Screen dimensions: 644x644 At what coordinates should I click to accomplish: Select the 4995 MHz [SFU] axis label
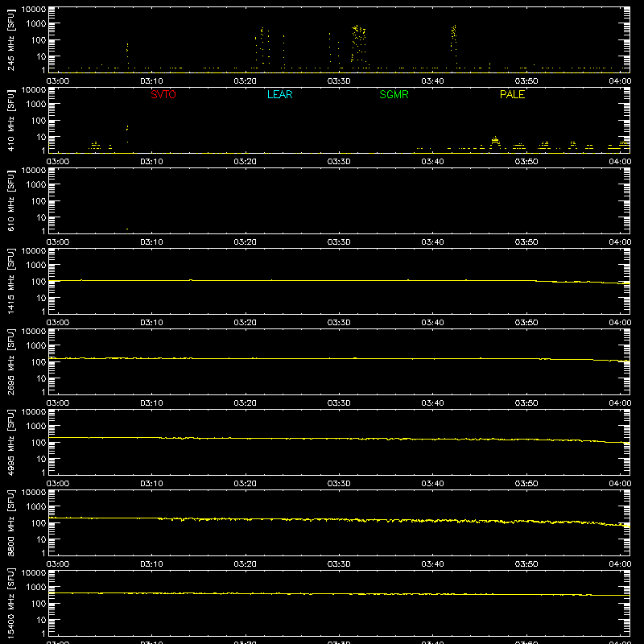(x=11, y=443)
